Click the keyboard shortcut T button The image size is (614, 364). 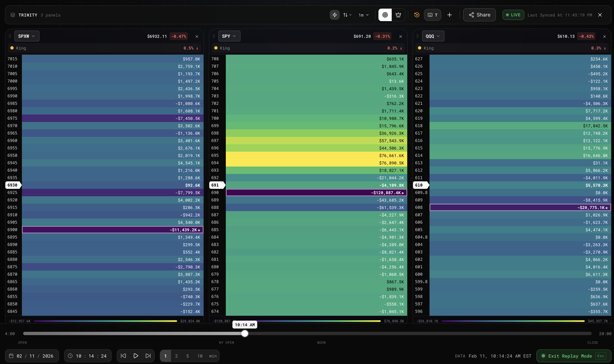pos(433,15)
